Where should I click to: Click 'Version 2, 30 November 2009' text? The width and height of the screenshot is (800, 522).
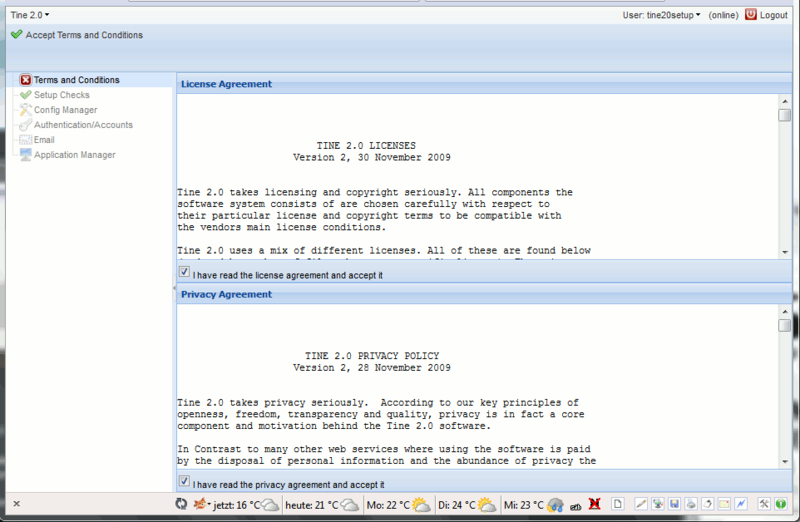pyautogui.click(x=371, y=157)
